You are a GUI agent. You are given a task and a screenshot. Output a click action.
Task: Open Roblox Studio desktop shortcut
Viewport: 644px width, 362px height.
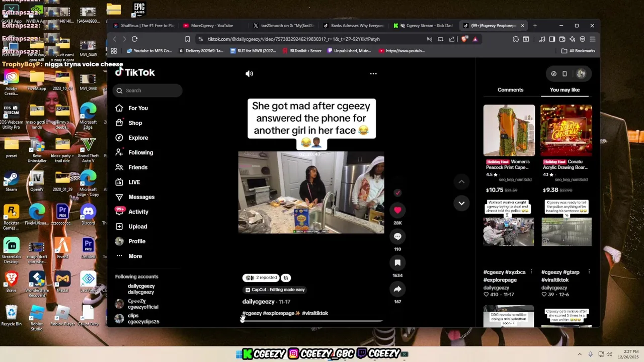pos(37,318)
